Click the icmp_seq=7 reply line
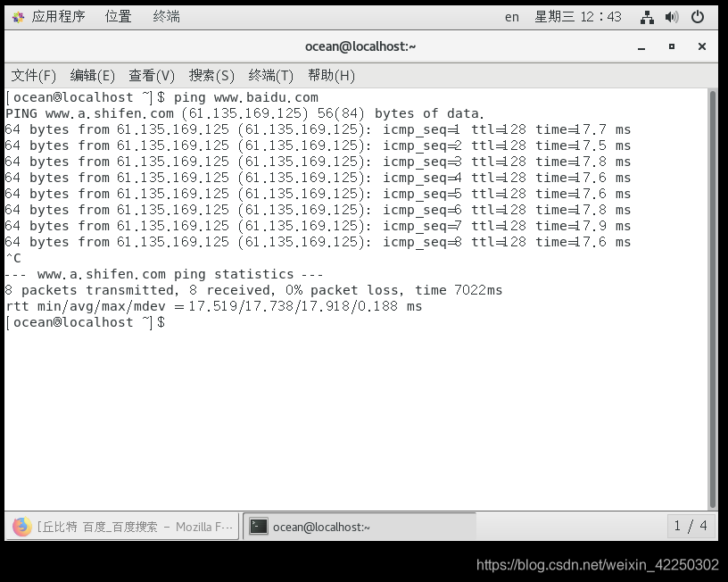Viewport: 728px width, 582px height. click(318, 226)
